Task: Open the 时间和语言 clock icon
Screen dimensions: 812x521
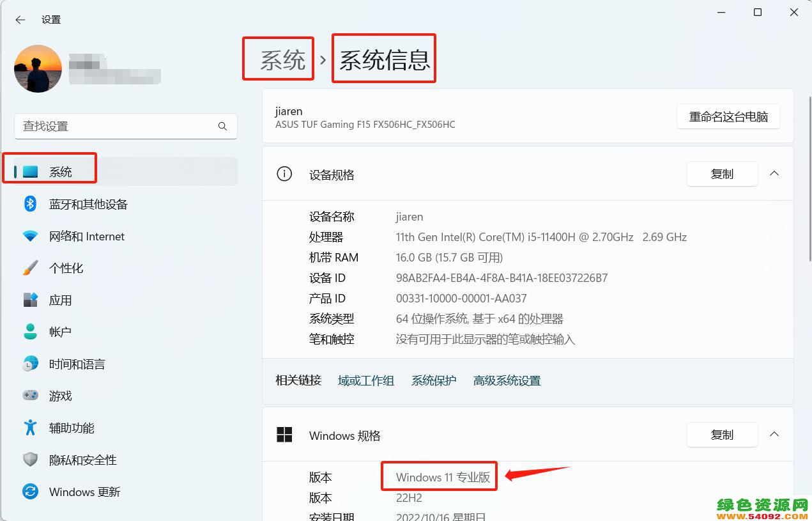Action: pyautogui.click(x=31, y=364)
